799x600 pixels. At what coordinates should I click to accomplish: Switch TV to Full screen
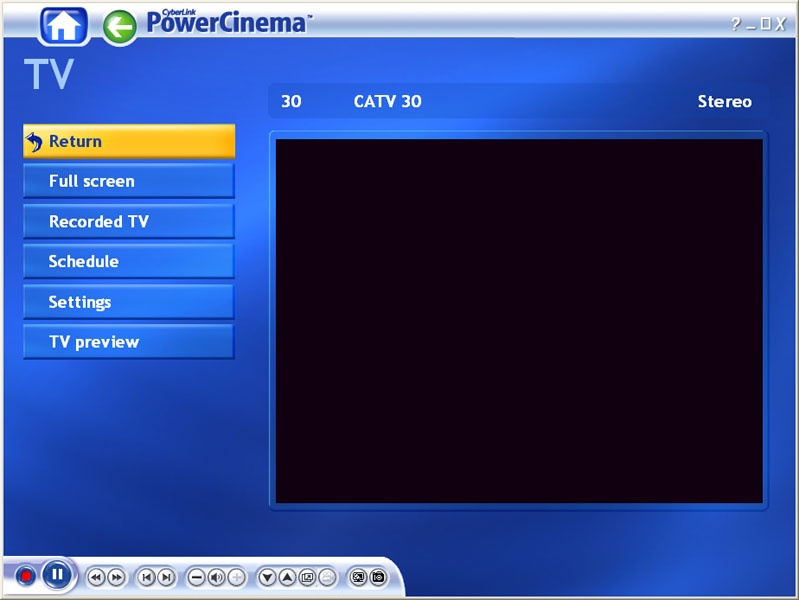pyautogui.click(x=129, y=181)
